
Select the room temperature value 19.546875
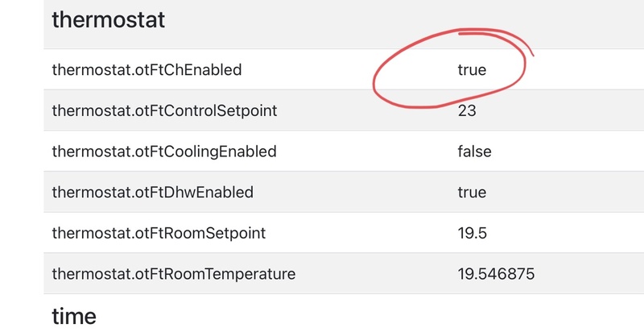click(x=496, y=275)
